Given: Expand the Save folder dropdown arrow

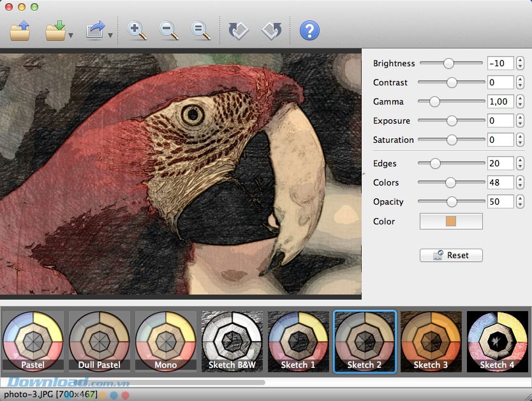Looking at the screenshot, I should pos(71,36).
